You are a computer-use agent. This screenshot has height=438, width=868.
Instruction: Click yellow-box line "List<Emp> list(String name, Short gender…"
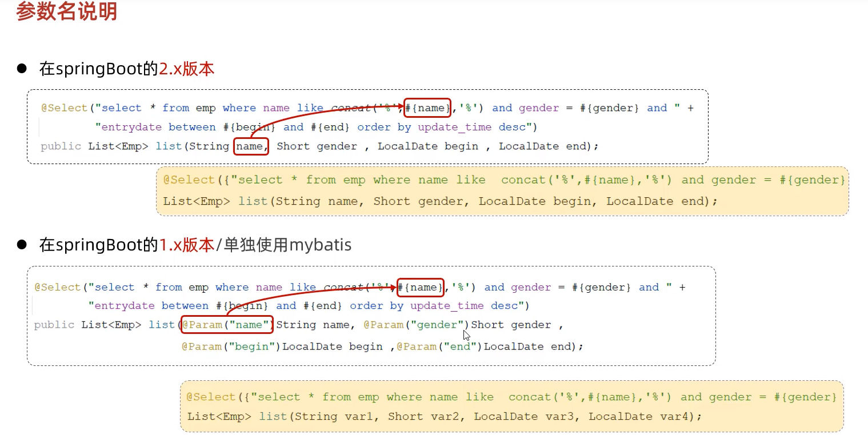point(440,201)
